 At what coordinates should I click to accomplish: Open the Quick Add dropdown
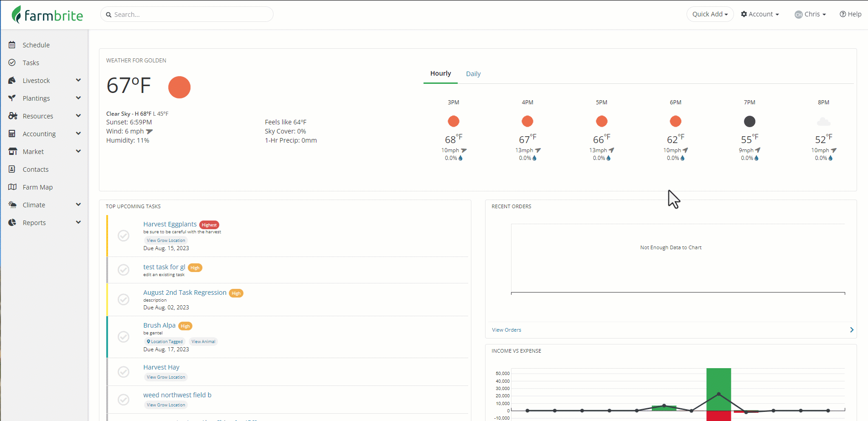tap(709, 14)
